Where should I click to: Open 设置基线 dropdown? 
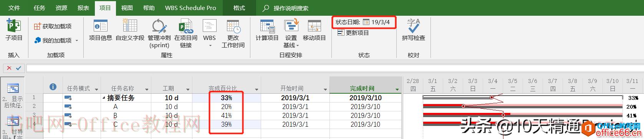coord(291,34)
